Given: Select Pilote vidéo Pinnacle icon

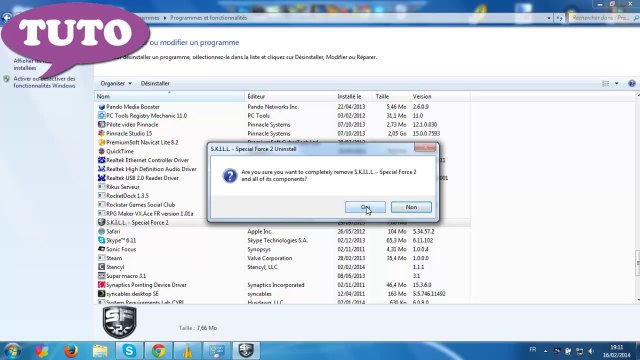Looking at the screenshot, I should (102, 124).
